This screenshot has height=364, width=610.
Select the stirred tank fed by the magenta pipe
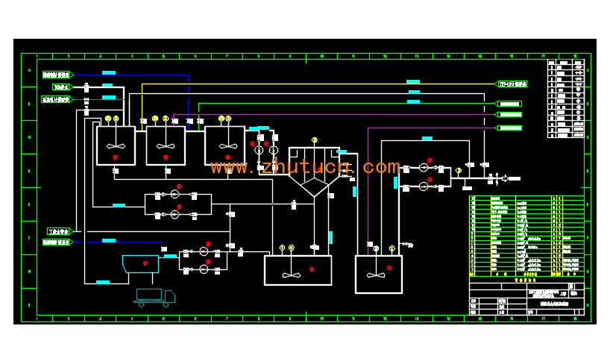pos(379,274)
